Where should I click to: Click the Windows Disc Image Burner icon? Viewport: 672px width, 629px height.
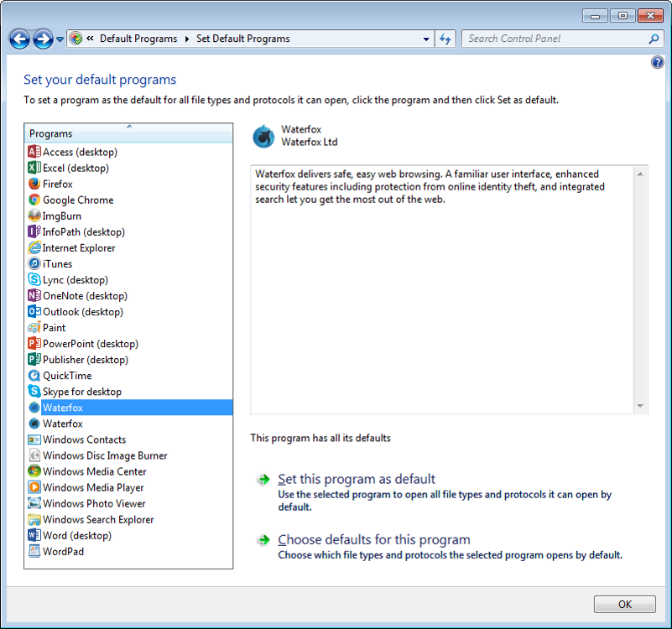click(34, 455)
